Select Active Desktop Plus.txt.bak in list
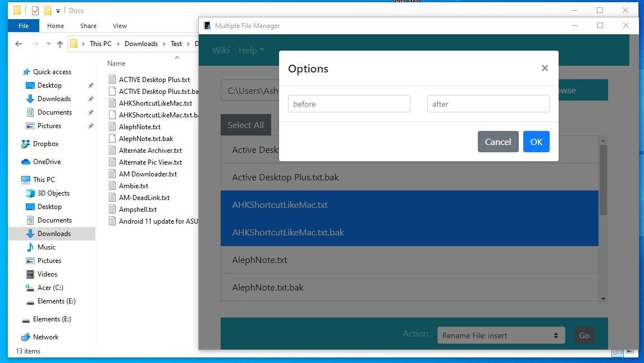The image size is (644, 363). pyautogui.click(x=409, y=177)
